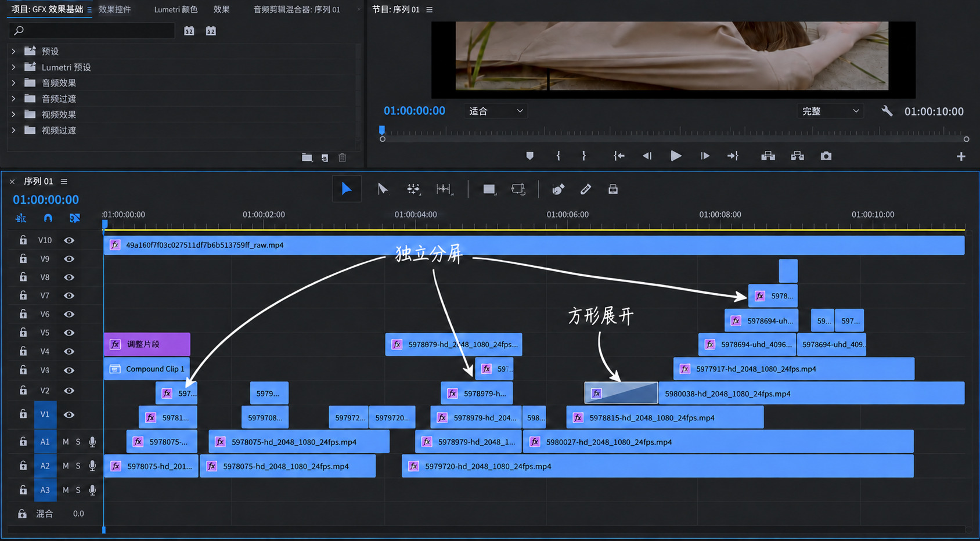Click the Export Frame camera icon
The height and width of the screenshot is (541, 980).
(826, 156)
